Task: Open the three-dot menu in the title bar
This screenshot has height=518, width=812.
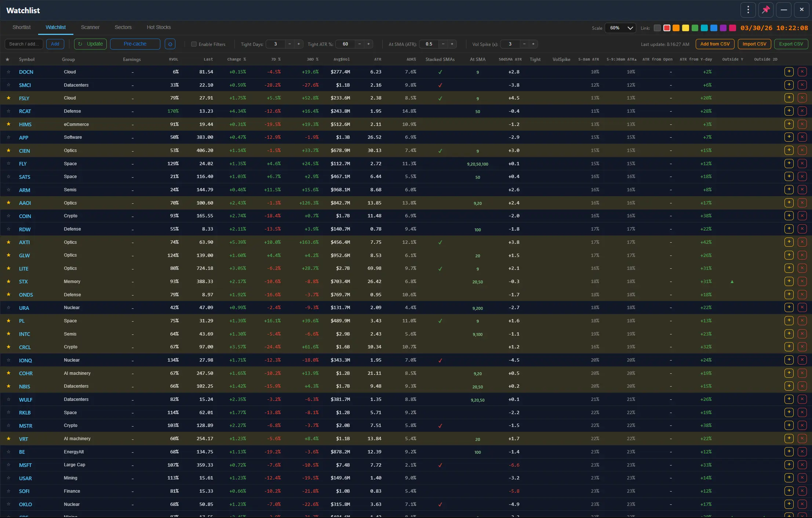Action: [x=748, y=10]
